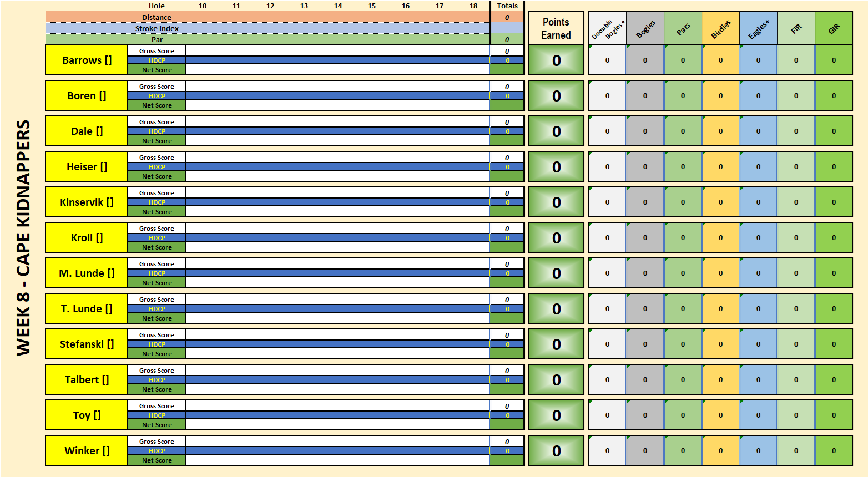Screen dimensions: 868x477
Task: Select the Barrows player name cell
Action: (x=87, y=60)
